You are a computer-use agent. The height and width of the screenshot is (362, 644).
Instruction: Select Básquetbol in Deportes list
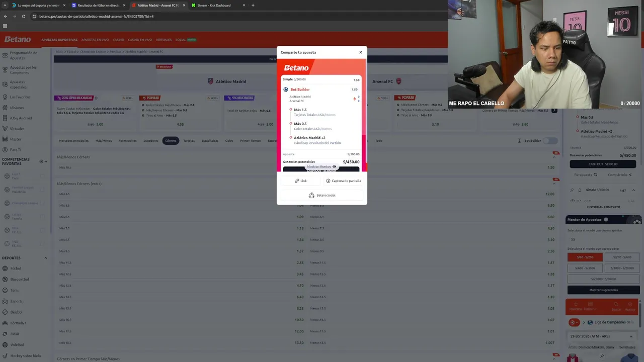point(19,279)
